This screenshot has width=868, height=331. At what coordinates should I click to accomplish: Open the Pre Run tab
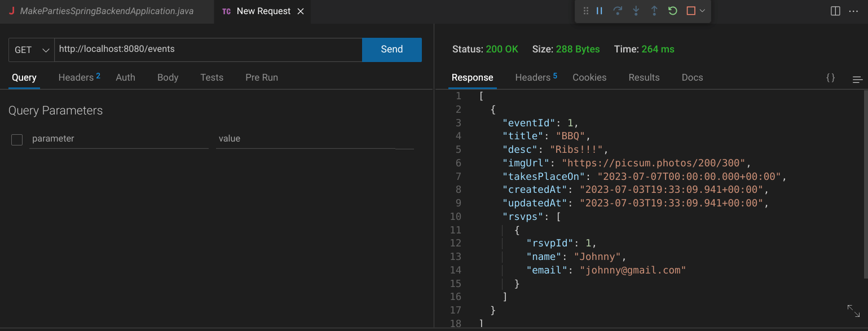262,77
